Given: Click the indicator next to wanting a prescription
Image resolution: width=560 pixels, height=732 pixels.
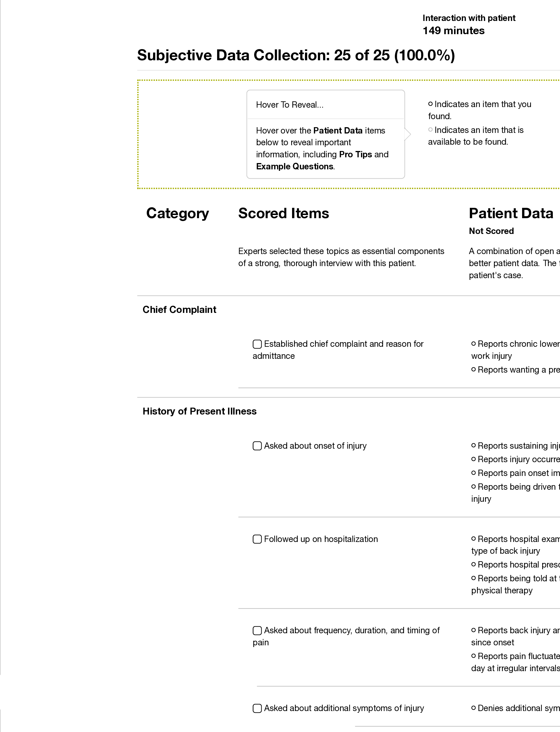Looking at the screenshot, I should tap(474, 370).
